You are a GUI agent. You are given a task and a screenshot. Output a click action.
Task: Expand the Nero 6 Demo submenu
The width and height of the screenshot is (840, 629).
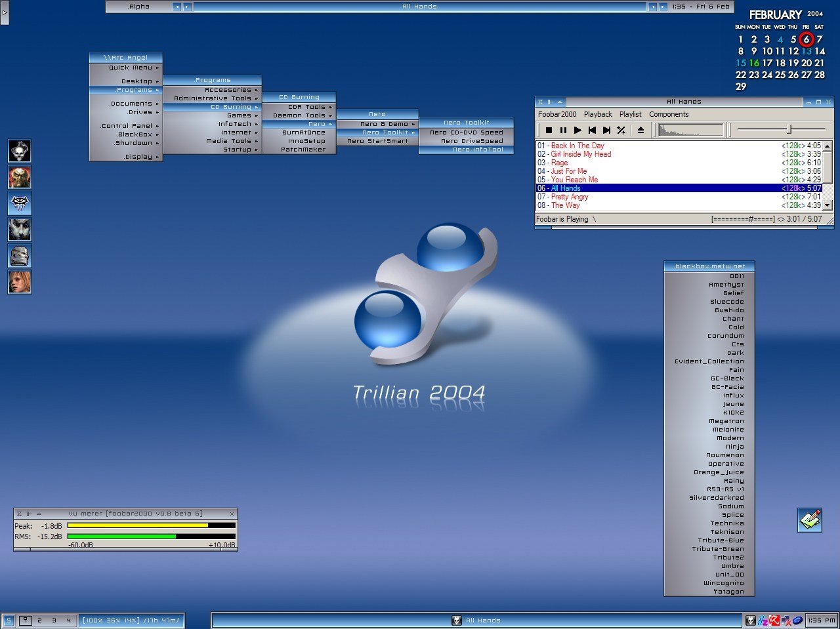pos(377,124)
